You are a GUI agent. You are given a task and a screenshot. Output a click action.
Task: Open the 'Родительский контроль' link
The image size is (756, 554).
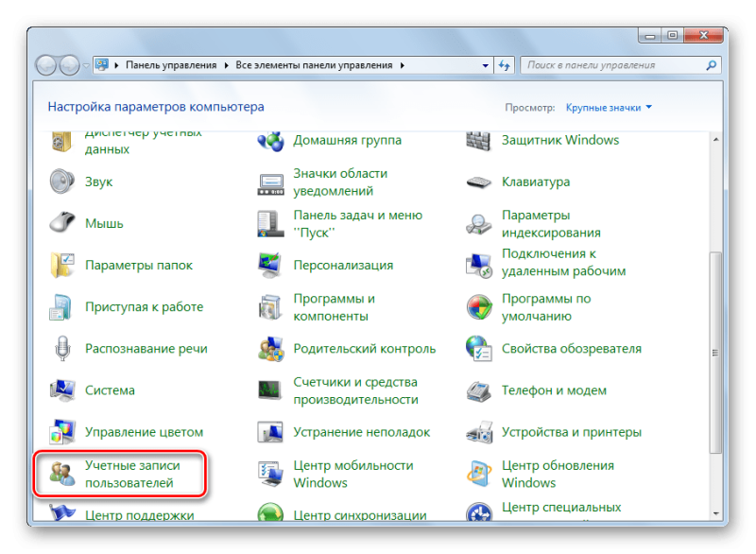click(x=365, y=349)
